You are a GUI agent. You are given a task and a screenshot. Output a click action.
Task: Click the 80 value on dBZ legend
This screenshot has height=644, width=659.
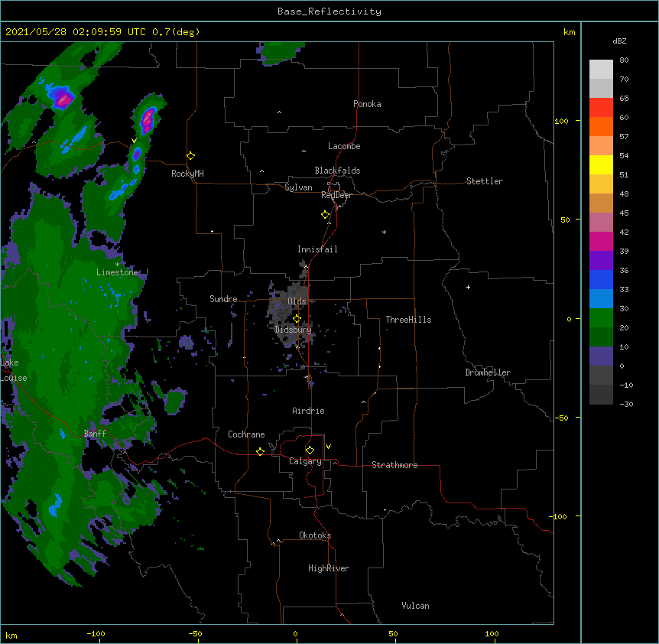[624, 60]
